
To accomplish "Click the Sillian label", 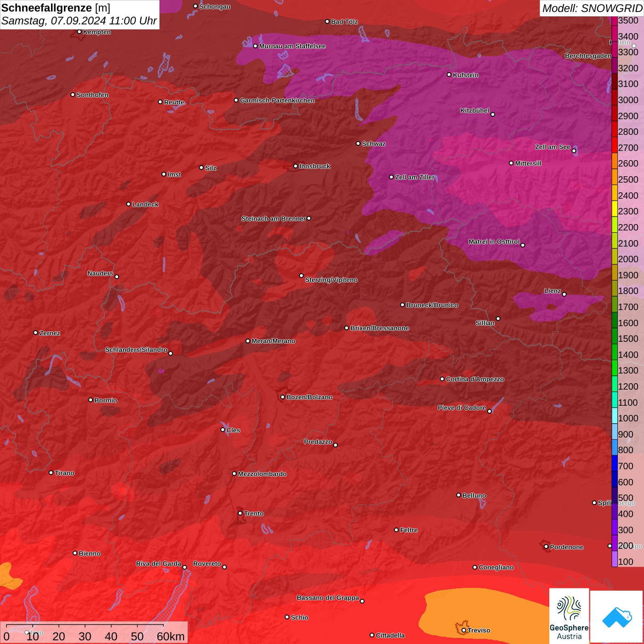I will coord(485,323).
